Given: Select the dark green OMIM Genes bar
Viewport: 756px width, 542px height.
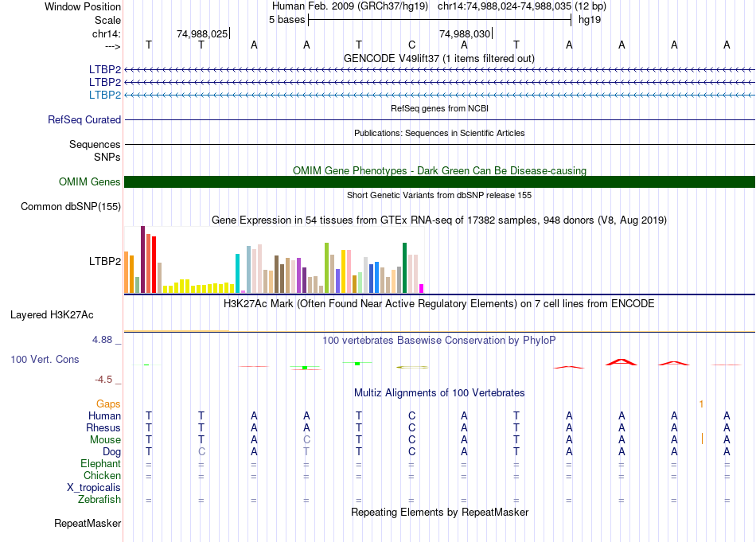Looking at the screenshot, I should tap(439, 181).
